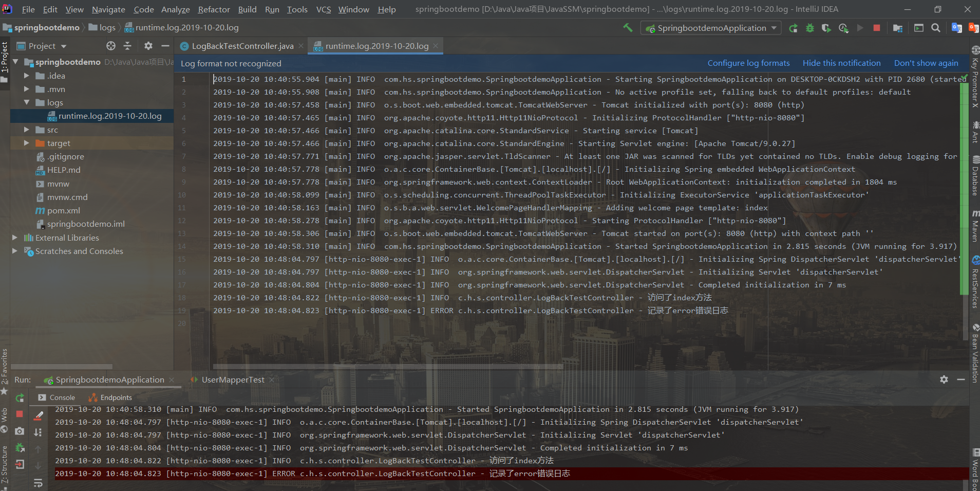Open the Database tool window on the sidebar
Image resolution: width=980 pixels, height=491 pixels.
coord(975,176)
